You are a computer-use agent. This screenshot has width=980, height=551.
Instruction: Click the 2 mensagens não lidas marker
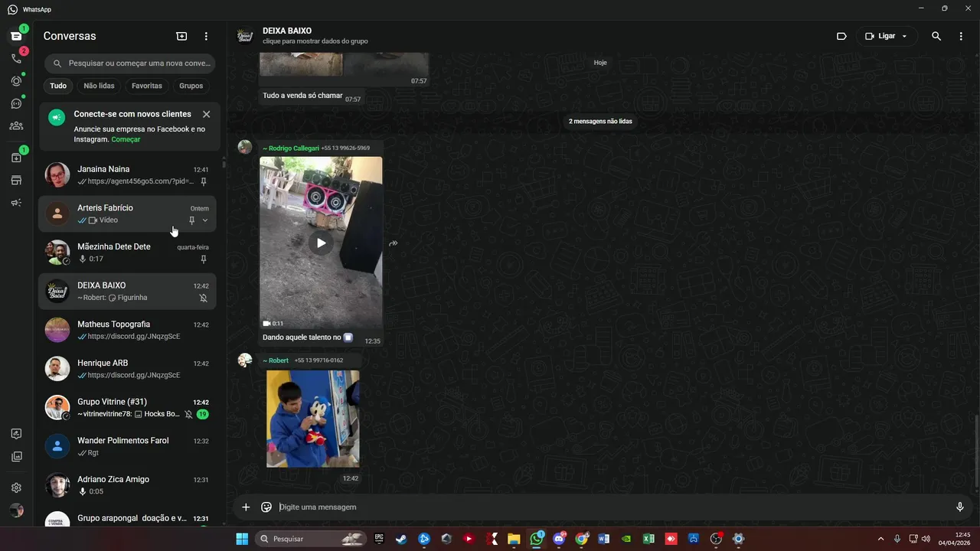coord(600,121)
